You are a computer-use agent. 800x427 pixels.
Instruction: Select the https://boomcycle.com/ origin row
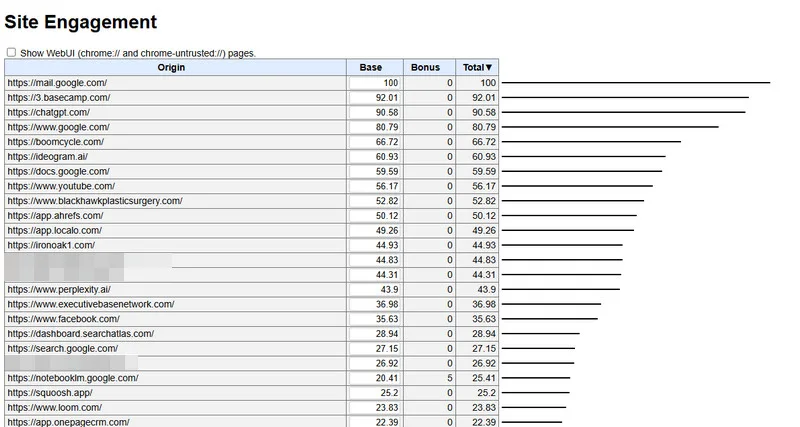pos(55,142)
